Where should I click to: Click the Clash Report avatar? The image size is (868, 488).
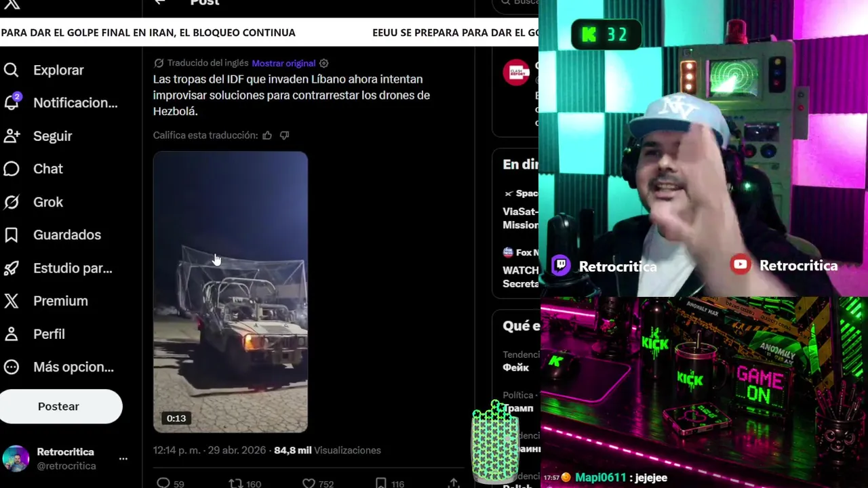click(x=516, y=72)
